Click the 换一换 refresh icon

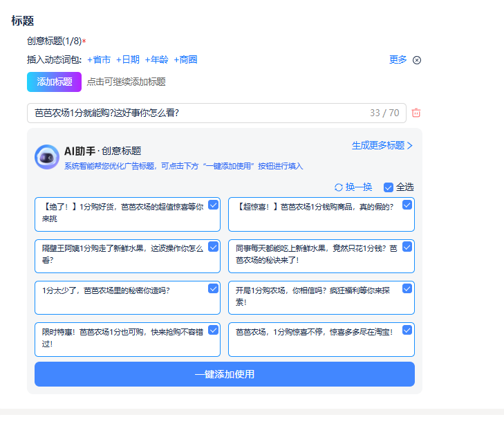tap(339, 187)
